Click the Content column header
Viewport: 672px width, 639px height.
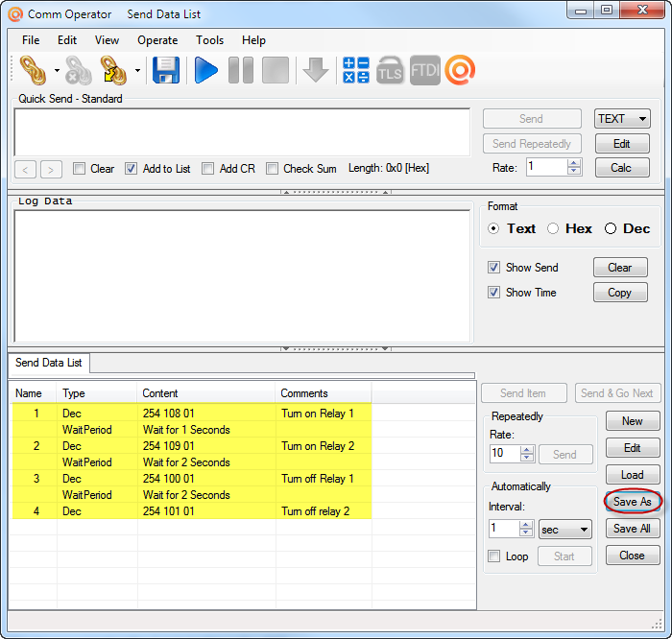tap(206, 393)
